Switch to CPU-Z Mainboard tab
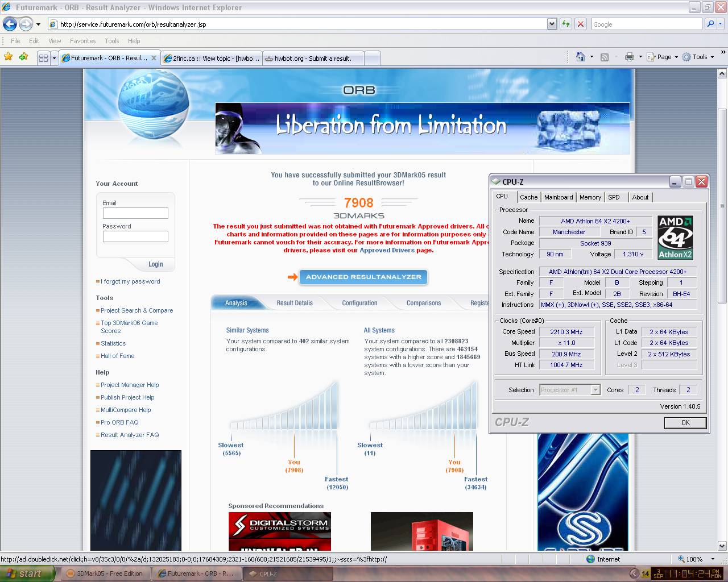The width and height of the screenshot is (728, 582). [559, 197]
